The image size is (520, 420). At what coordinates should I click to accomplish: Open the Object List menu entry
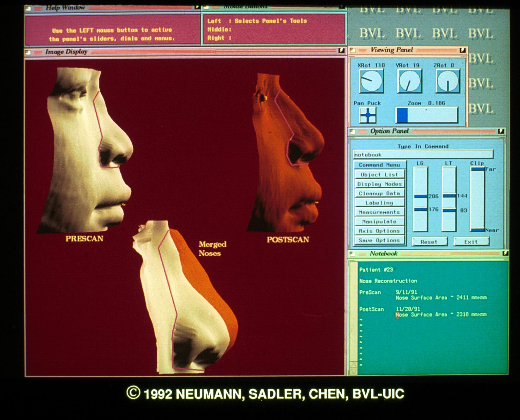(379, 174)
